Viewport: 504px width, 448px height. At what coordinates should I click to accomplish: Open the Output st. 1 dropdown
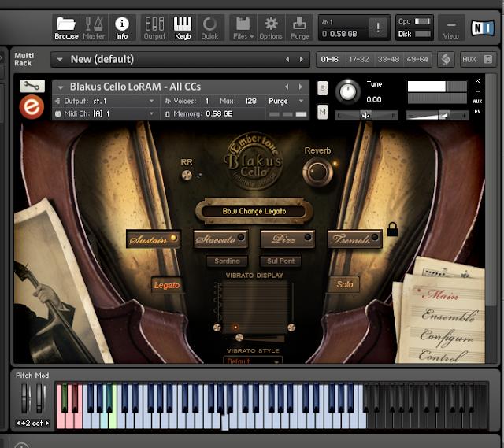(106, 101)
